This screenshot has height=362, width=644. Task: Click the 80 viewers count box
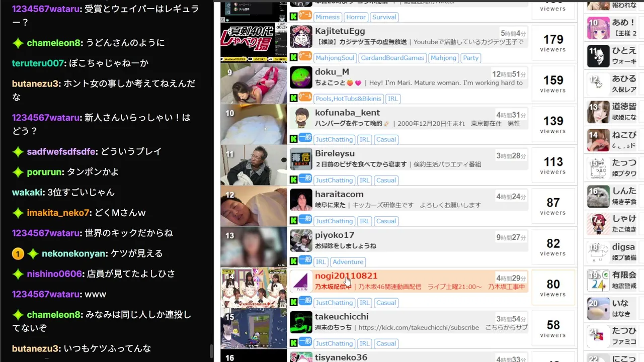(x=553, y=288)
